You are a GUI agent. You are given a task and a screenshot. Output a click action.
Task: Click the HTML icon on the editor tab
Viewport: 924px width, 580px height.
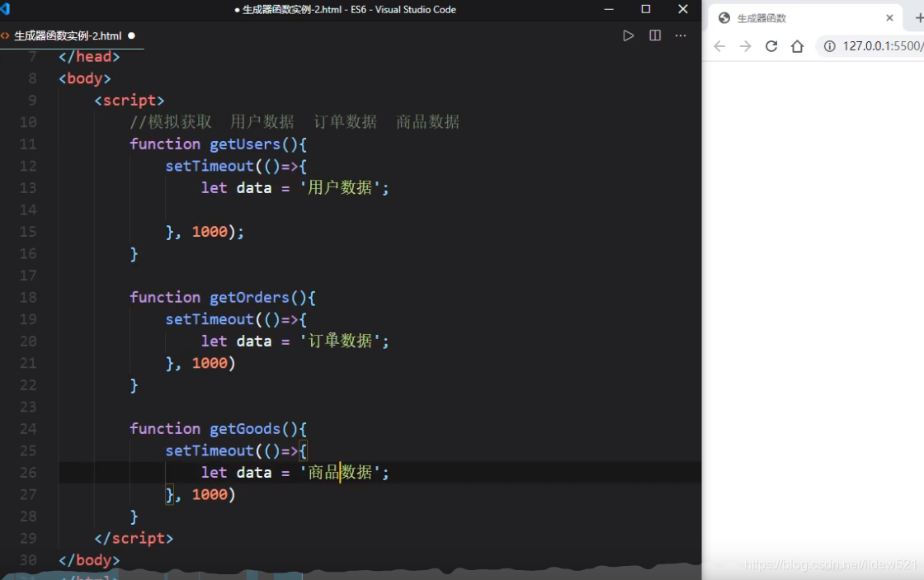(x=7, y=35)
